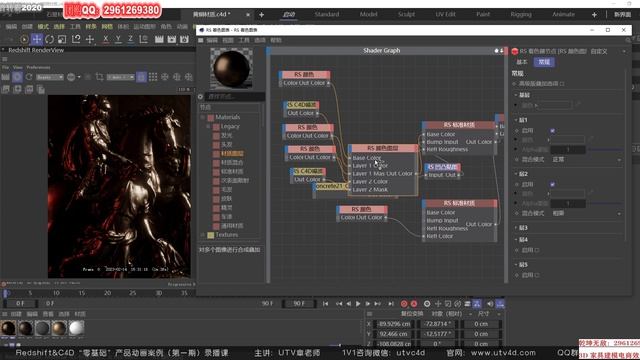Toggle the Y axis lock icon
Screen dimensions: 640x360
pos(118,39)
